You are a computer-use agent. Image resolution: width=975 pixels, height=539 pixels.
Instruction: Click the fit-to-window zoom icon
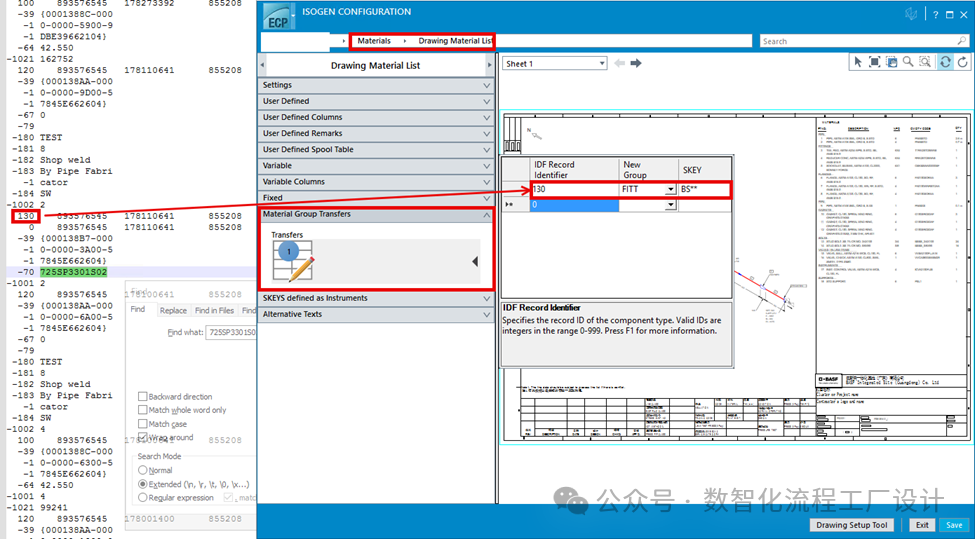(874, 62)
